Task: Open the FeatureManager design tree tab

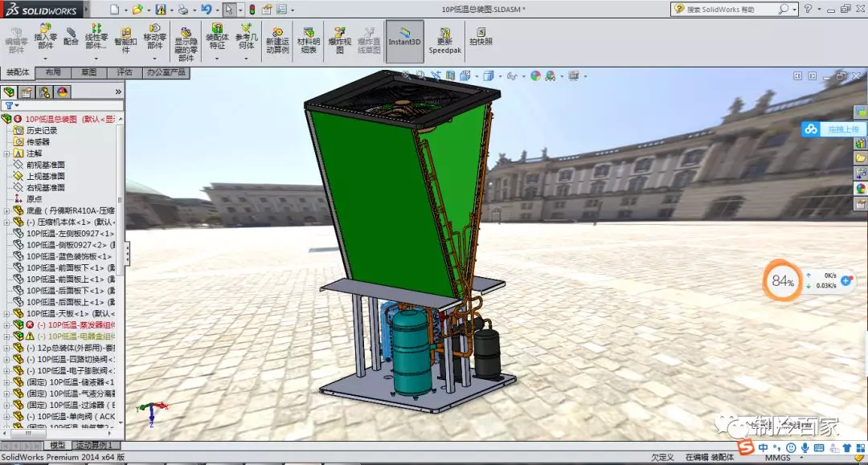Action: (x=9, y=92)
